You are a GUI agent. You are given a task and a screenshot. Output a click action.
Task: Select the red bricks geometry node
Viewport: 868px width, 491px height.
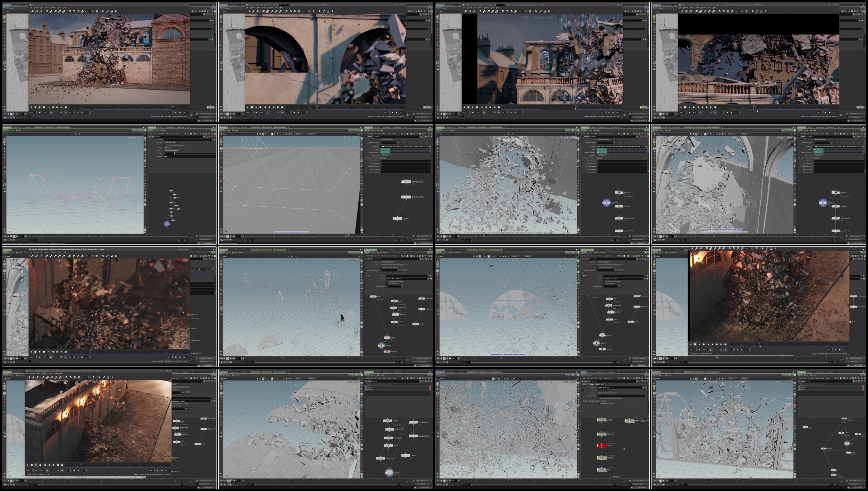[x=602, y=445]
